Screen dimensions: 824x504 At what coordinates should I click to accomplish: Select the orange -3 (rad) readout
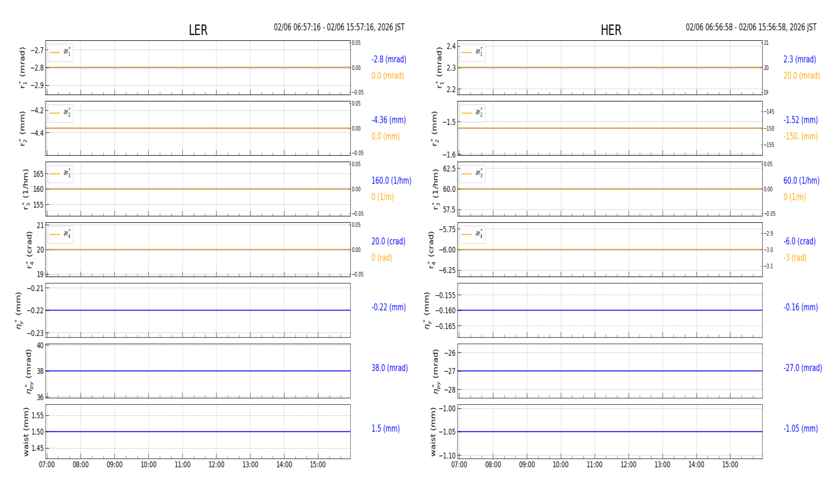click(795, 258)
